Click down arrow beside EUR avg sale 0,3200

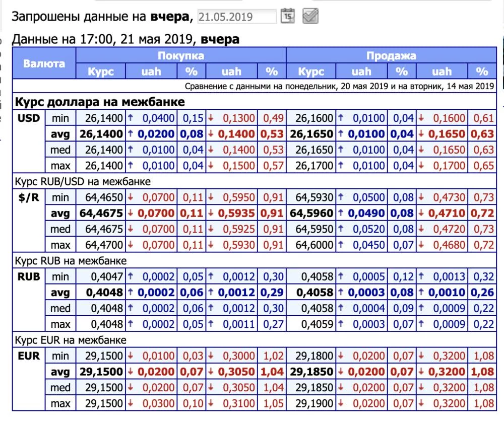pos(421,372)
